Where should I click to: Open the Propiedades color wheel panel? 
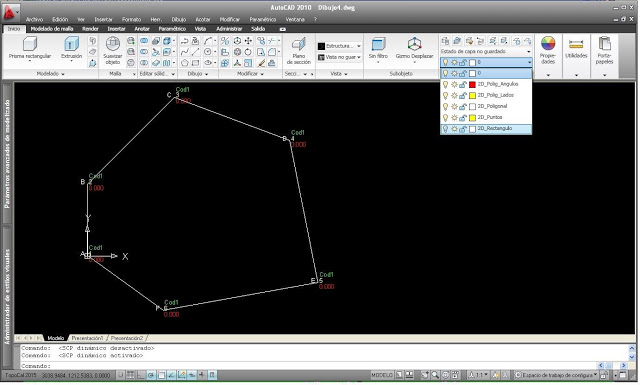pyautogui.click(x=548, y=43)
